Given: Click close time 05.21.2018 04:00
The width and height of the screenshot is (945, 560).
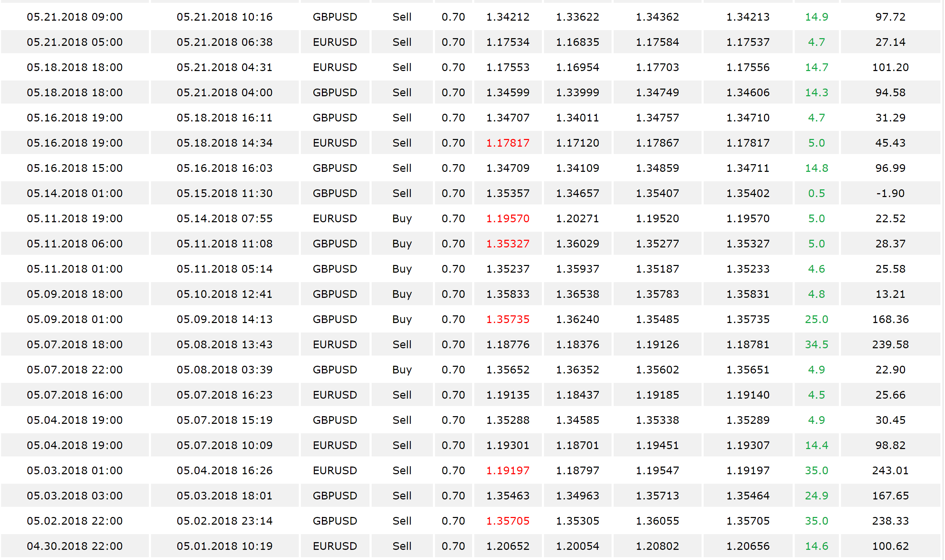Looking at the screenshot, I should pos(225,92).
